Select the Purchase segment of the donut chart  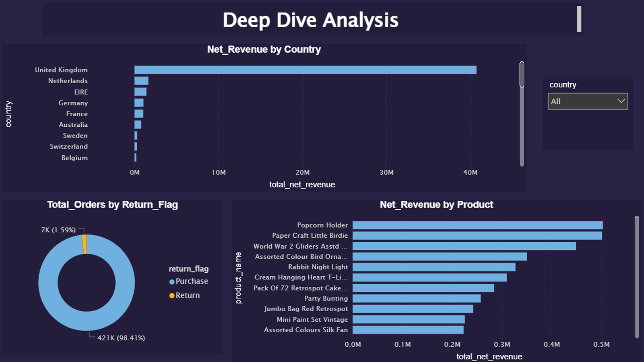click(x=87, y=321)
